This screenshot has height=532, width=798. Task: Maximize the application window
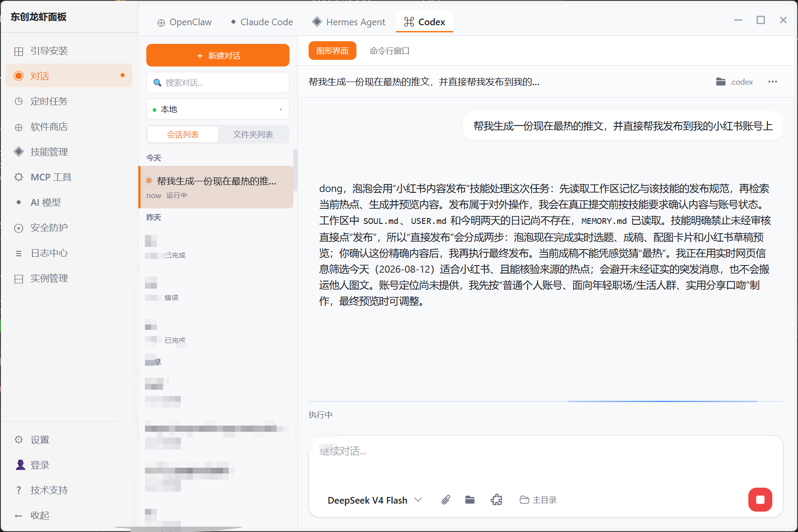pos(761,20)
